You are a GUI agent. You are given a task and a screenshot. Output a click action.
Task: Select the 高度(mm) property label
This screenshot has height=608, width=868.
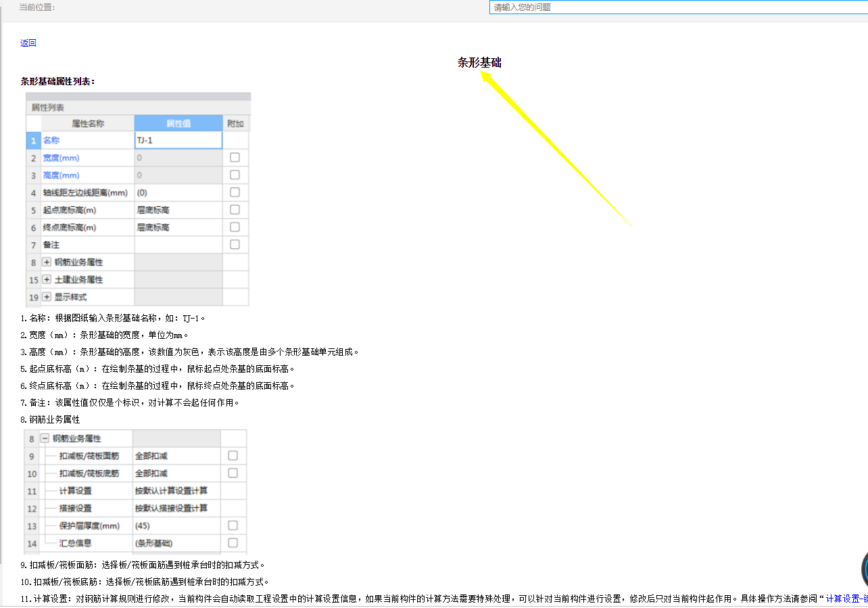(x=61, y=175)
